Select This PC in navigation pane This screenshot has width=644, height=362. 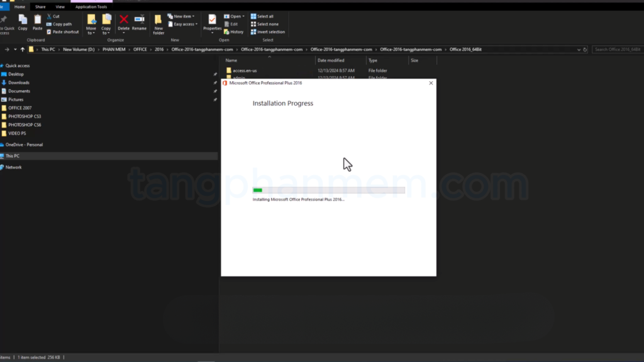click(x=13, y=156)
